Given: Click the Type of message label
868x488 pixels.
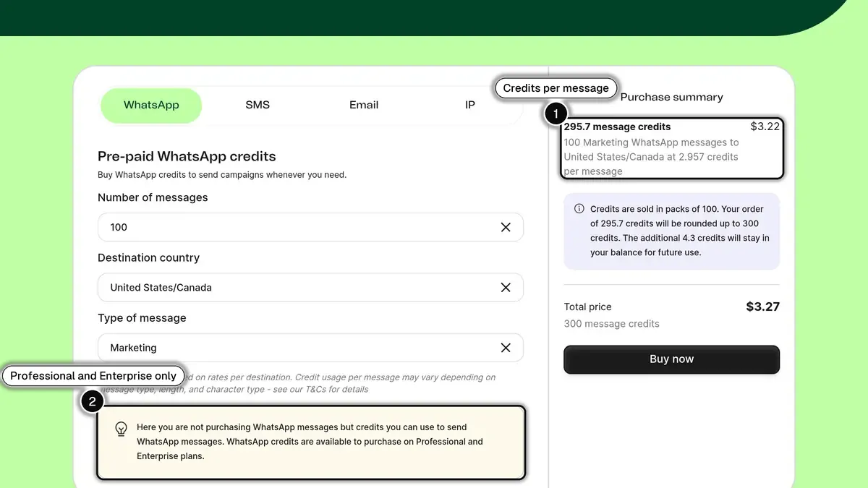Looking at the screenshot, I should [x=142, y=318].
